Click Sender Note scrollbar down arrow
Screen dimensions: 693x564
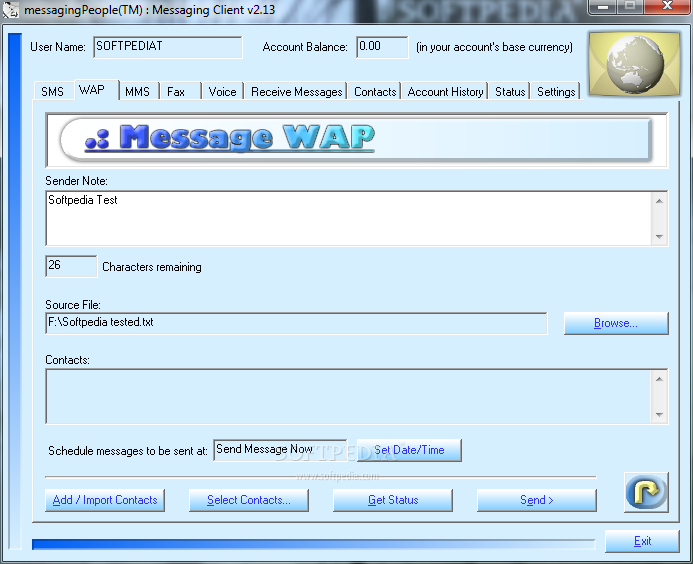pos(659,236)
